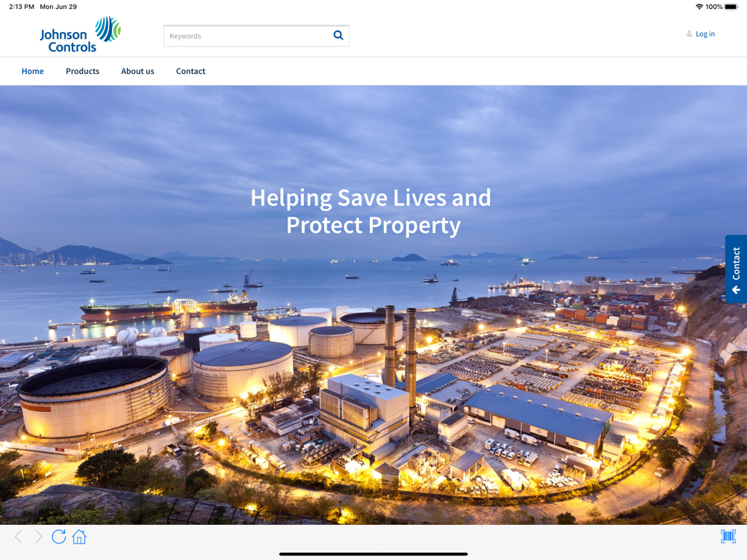Focus the Keywords search field

coord(247,36)
